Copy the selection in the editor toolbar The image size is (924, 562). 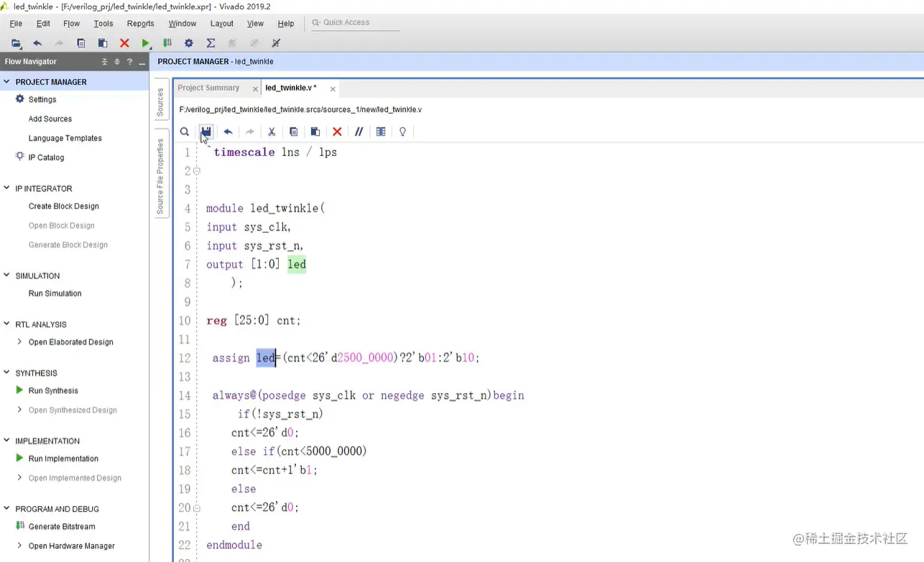point(293,132)
